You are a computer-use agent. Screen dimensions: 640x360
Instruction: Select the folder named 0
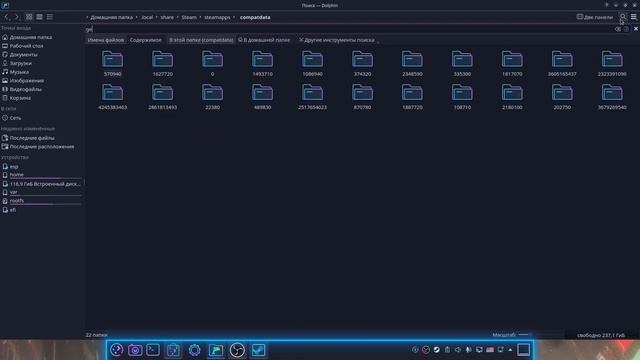[212, 63]
